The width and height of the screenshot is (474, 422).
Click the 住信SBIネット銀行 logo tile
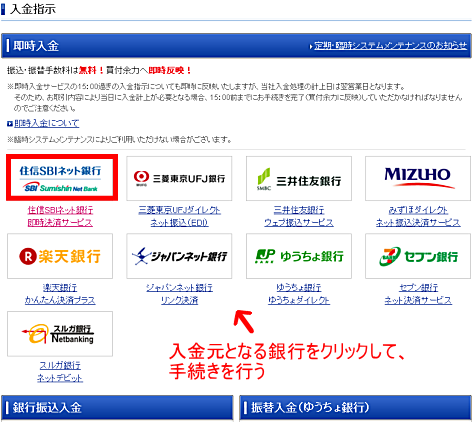tap(62, 177)
